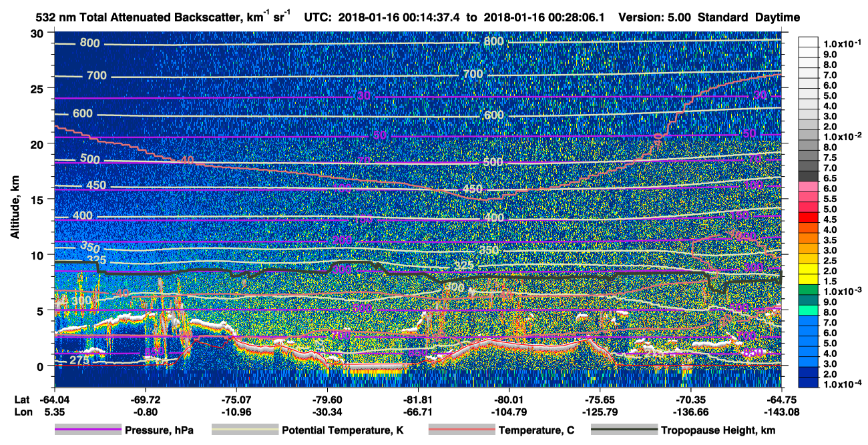Click the salmon Temperature legend line sample
This screenshot has width=868, height=445.
(x=461, y=430)
